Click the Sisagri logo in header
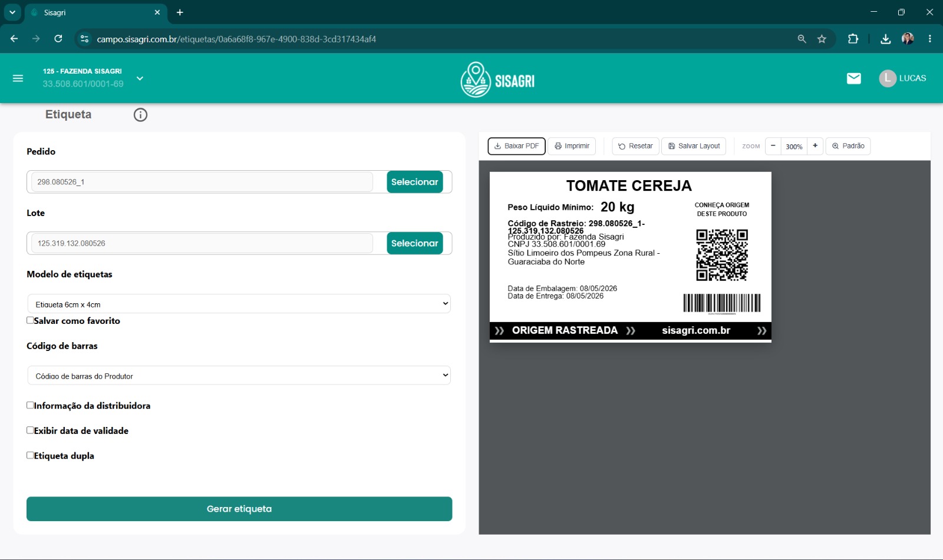This screenshot has height=560, width=943. (x=497, y=79)
